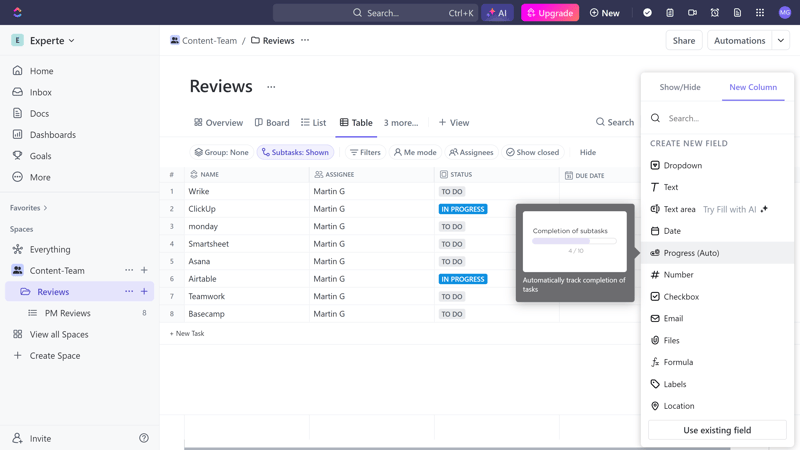Click Use existing field button
The height and width of the screenshot is (450, 800).
(x=717, y=430)
